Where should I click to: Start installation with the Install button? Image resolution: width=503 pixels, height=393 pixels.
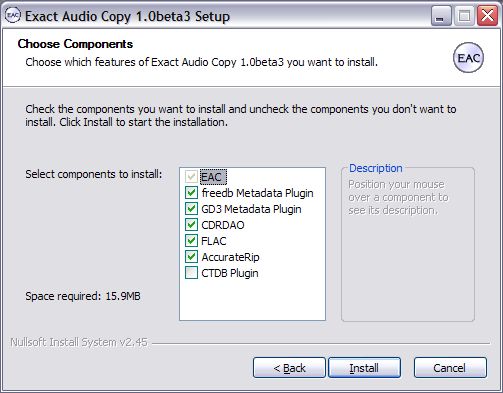click(x=364, y=368)
